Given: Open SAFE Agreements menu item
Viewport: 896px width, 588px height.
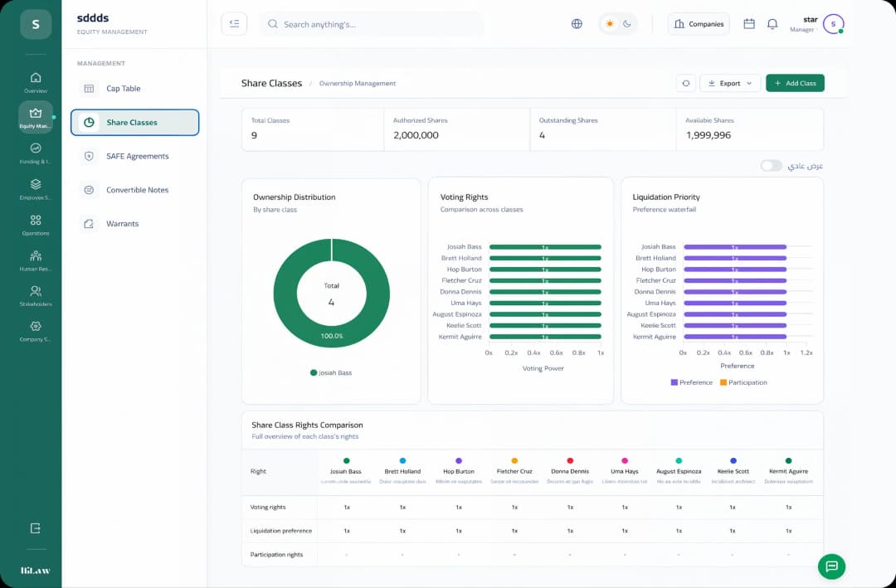Looking at the screenshot, I should [135, 156].
